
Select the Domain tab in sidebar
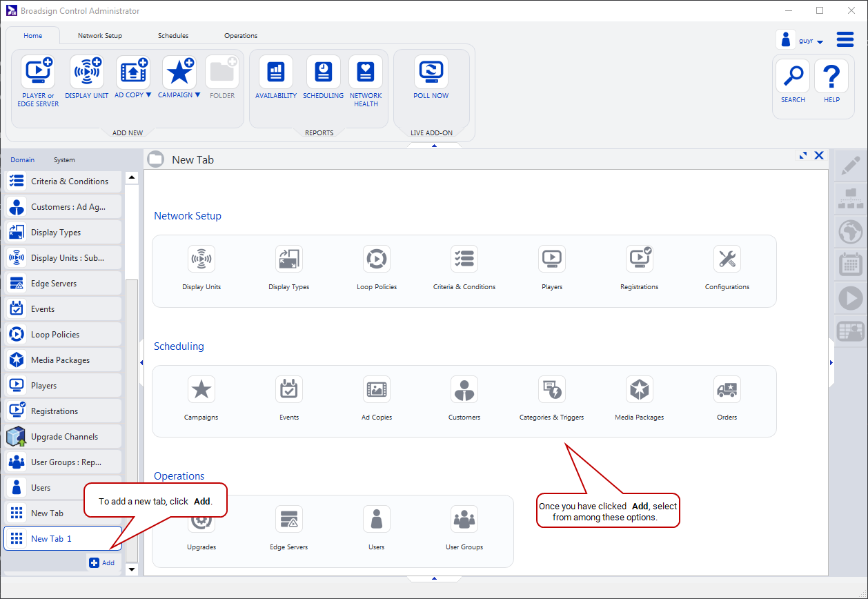23,160
